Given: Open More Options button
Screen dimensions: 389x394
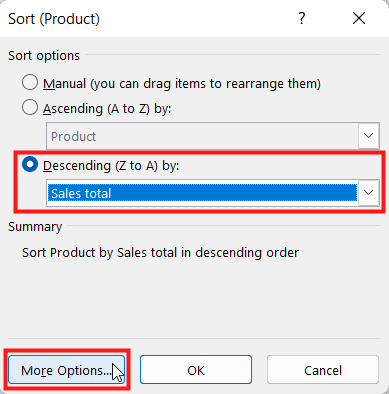Looking at the screenshot, I should 67,370.
